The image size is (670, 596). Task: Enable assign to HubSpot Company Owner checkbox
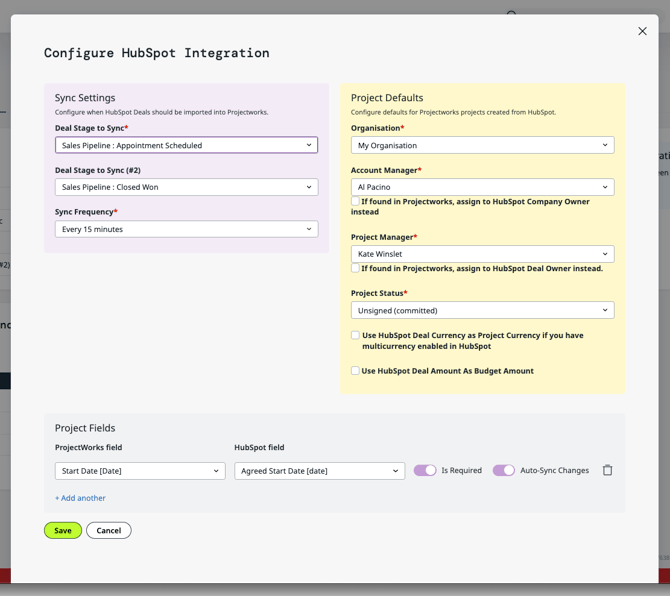(x=355, y=201)
